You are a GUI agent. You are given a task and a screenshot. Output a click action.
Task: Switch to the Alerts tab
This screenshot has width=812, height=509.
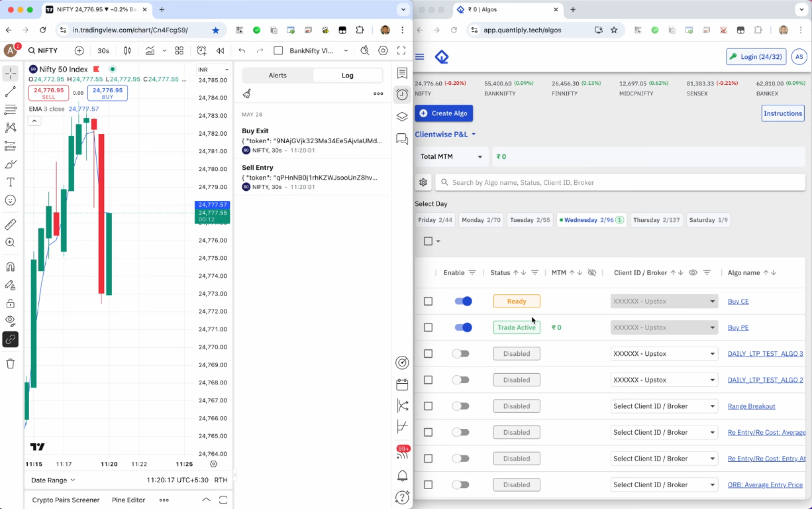[278, 76]
